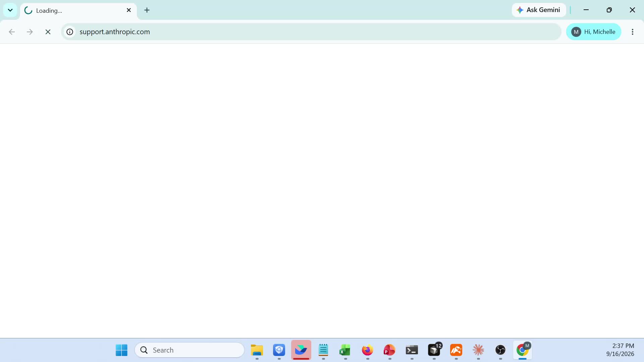Screen dimensions: 644x362
Task: Open a new tab with plus button
Action: pyautogui.click(x=147, y=10)
